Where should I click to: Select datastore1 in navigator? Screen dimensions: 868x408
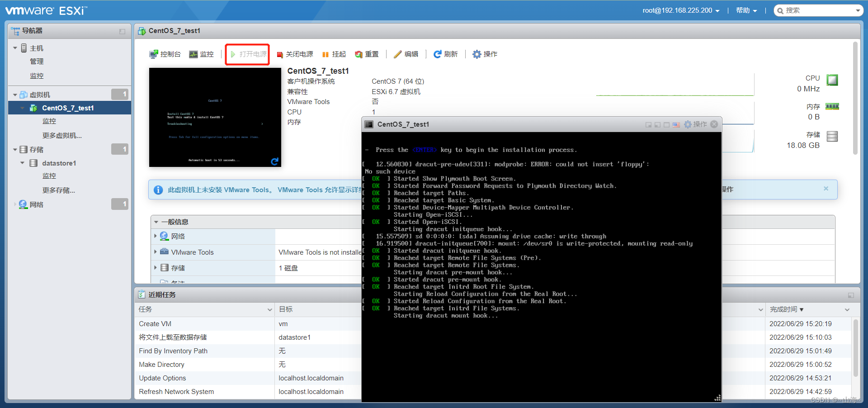click(x=59, y=163)
